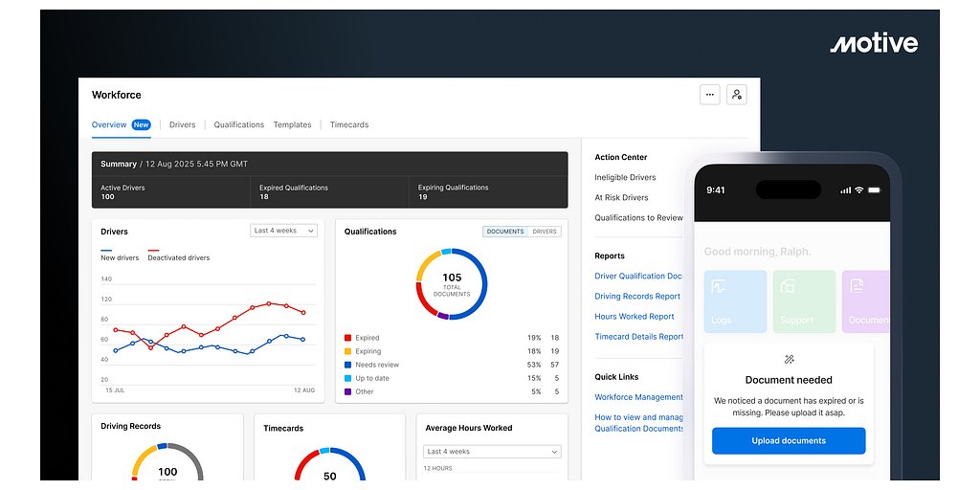This screenshot has height=490, width=980.
Task: Select the DOCUMENTS toggle in Qualifications
Action: 505,232
